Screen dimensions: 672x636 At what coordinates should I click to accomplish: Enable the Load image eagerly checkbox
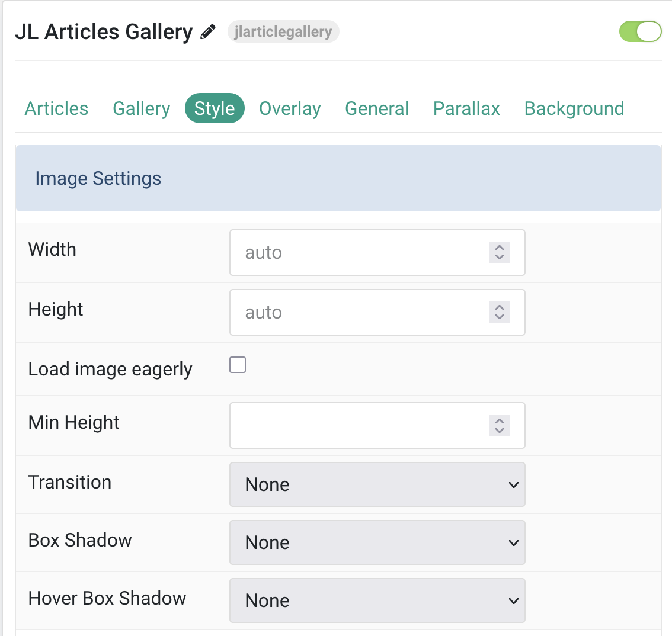click(x=238, y=365)
